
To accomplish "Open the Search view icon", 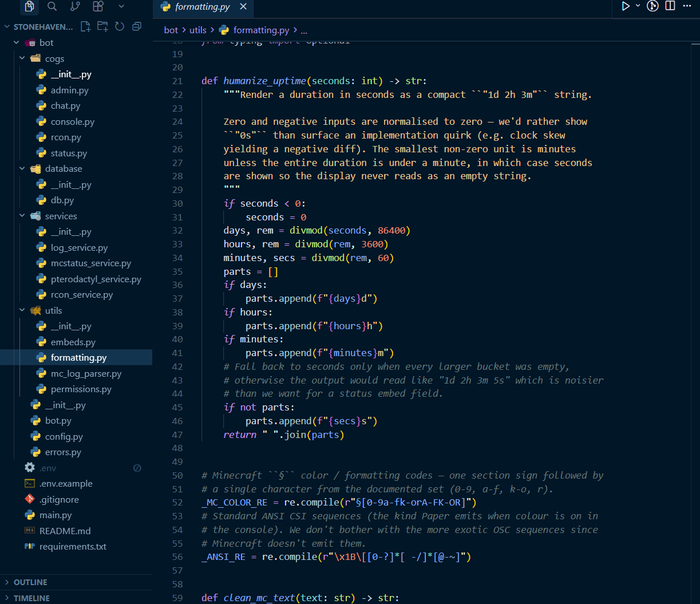I will coord(52,6).
